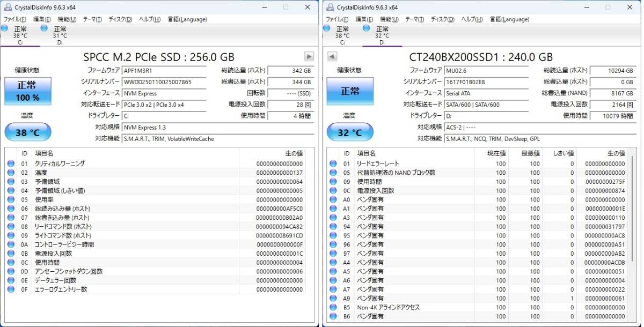Click raw value 0000000094CA82
Screen dimensions: 644x327
pyautogui.click(x=279, y=227)
